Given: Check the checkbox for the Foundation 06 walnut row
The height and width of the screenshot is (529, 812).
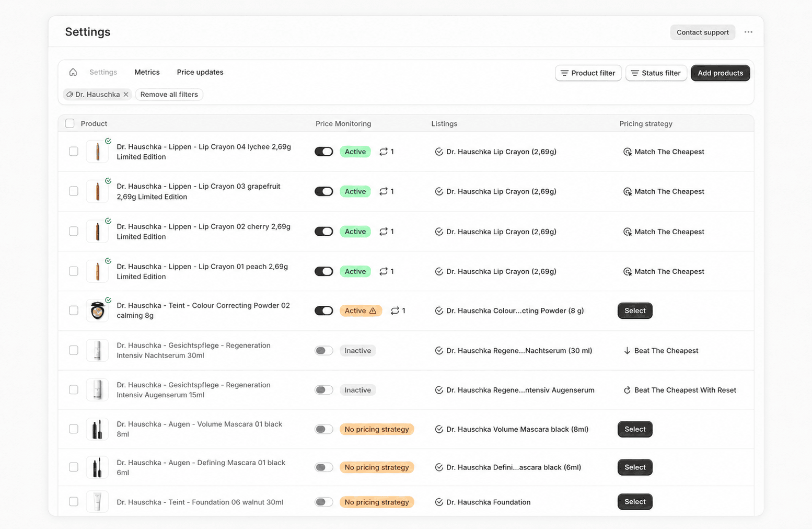Looking at the screenshot, I should [74, 502].
